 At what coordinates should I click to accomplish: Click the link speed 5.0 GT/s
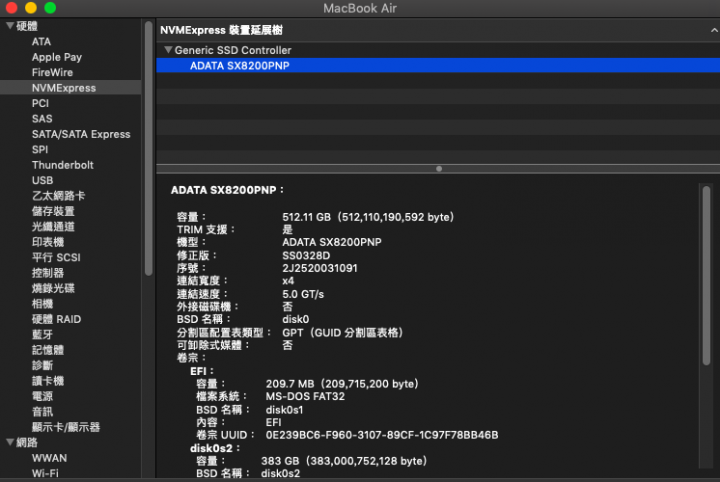point(303,294)
